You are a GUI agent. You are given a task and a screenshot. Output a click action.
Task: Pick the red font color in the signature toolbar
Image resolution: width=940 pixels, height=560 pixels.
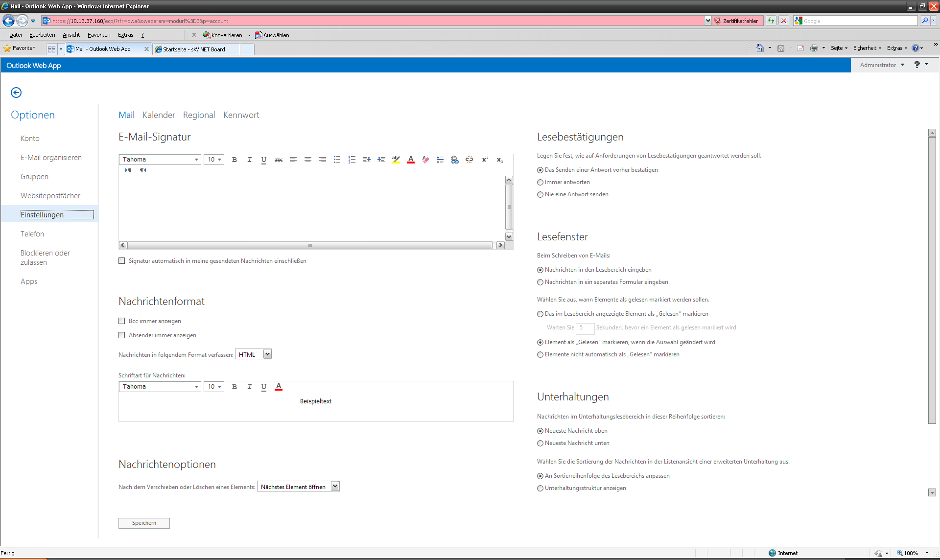coord(411,160)
